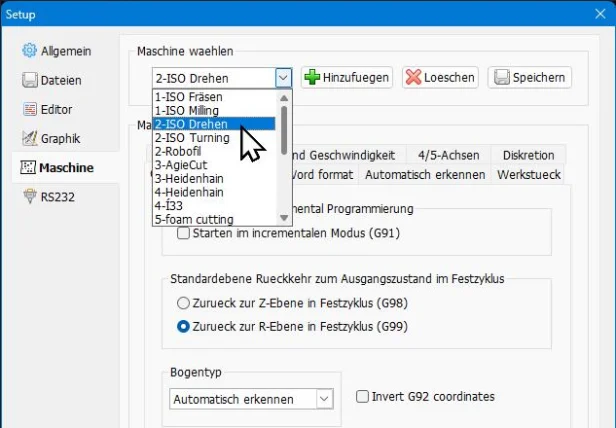Image resolution: width=616 pixels, height=428 pixels.
Task: Go to the Graphik settings page
Action: pyautogui.click(x=59, y=138)
